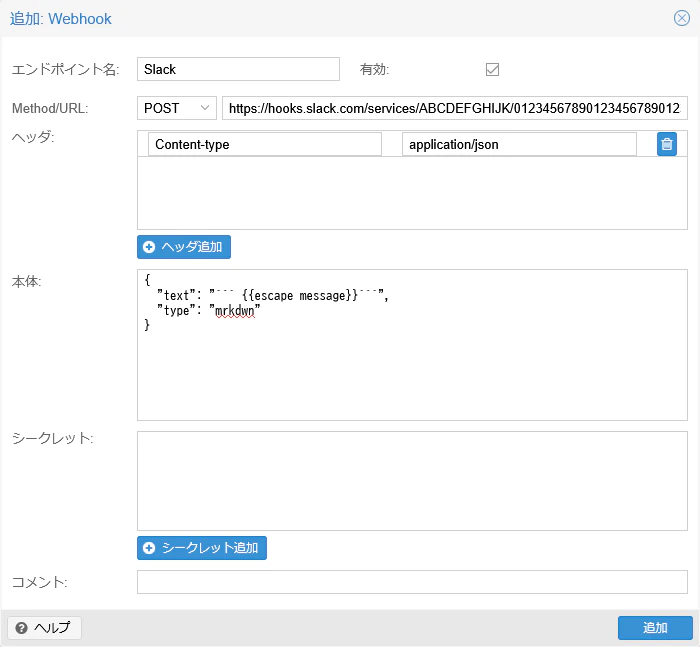Viewport: 700px width, 647px height.
Task: Delete the Content-type header with trash icon
Action: pos(667,144)
